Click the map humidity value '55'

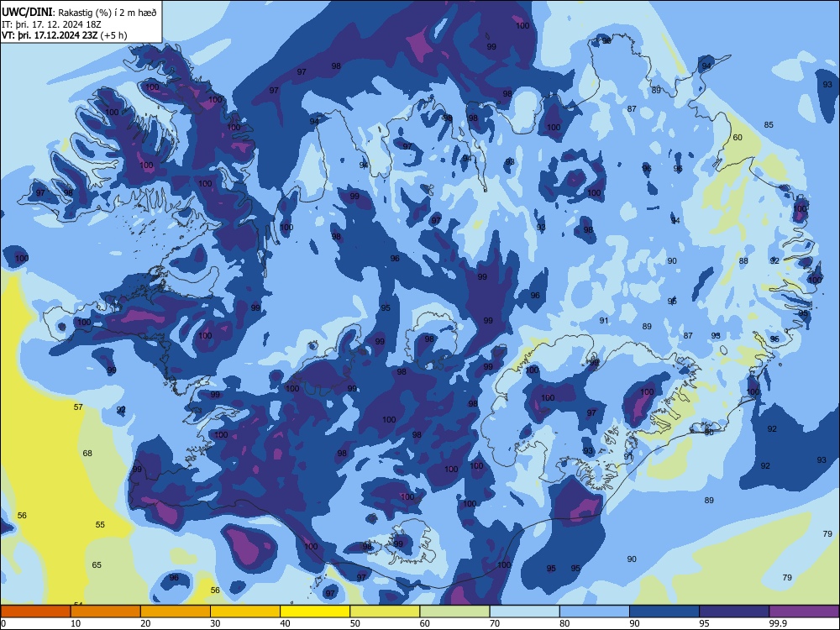(x=100, y=525)
